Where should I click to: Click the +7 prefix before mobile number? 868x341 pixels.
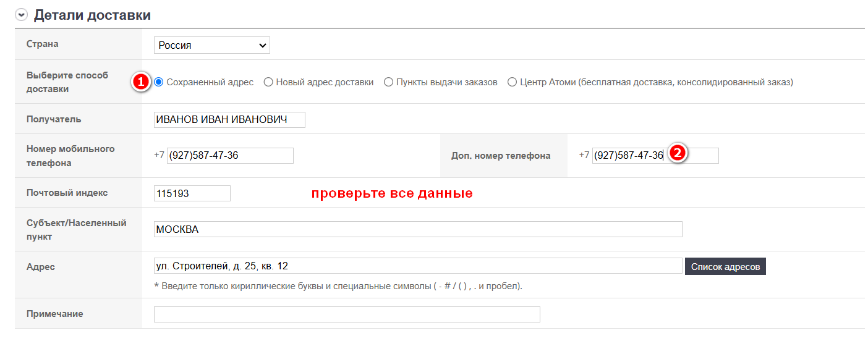(x=160, y=155)
